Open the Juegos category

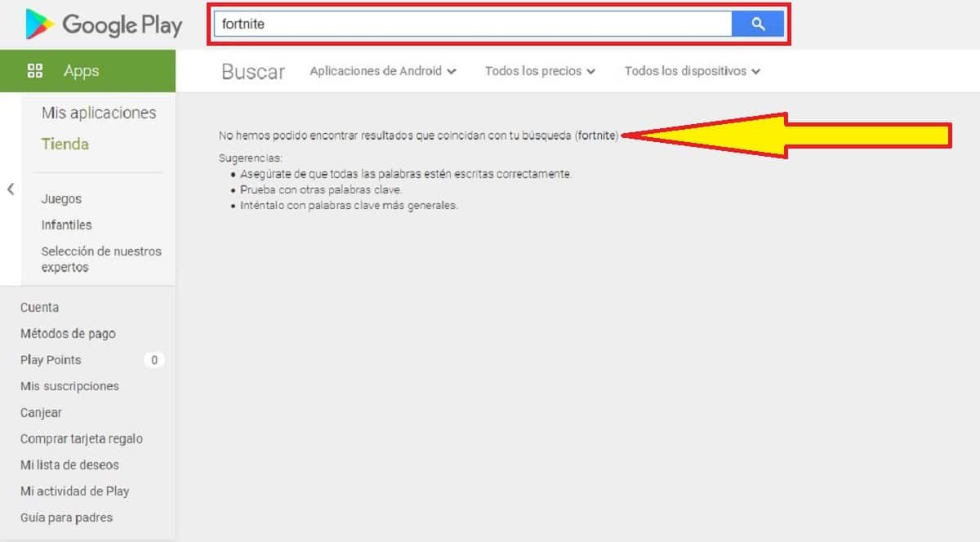(61, 198)
